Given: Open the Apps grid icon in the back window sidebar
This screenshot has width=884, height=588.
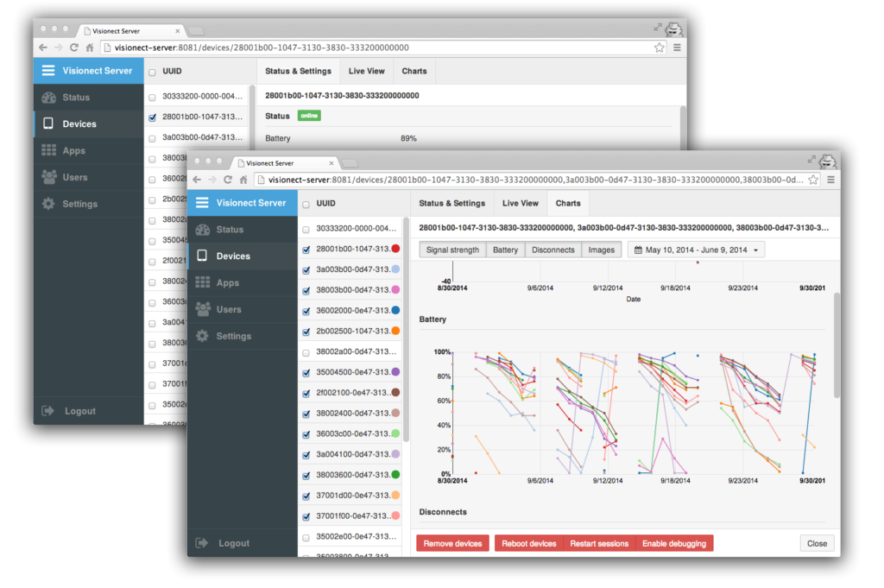Looking at the screenshot, I should click(49, 150).
